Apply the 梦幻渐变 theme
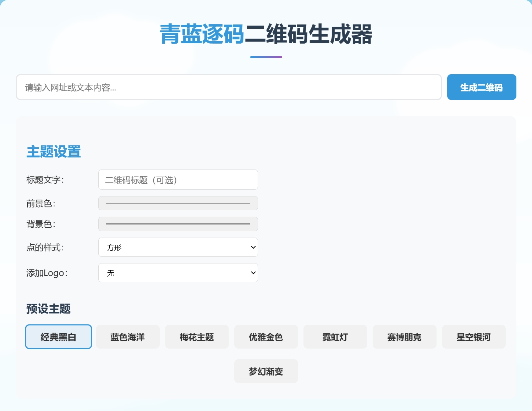This screenshot has height=411, width=532. [266, 371]
